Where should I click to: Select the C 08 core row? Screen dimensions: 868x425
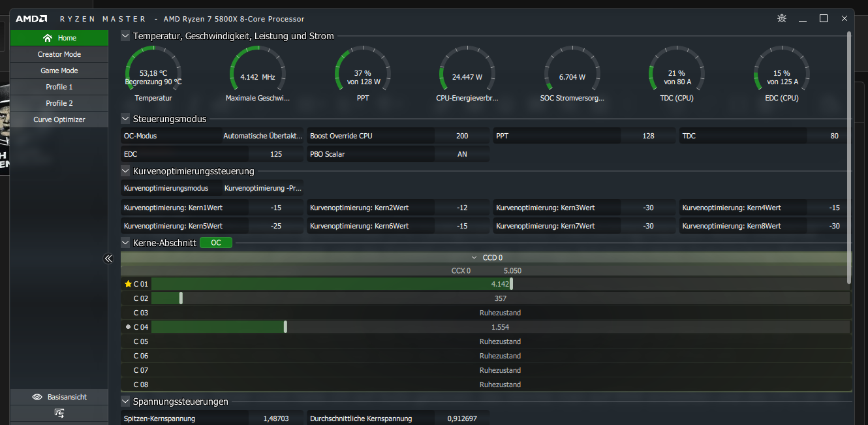(x=486, y=385)
